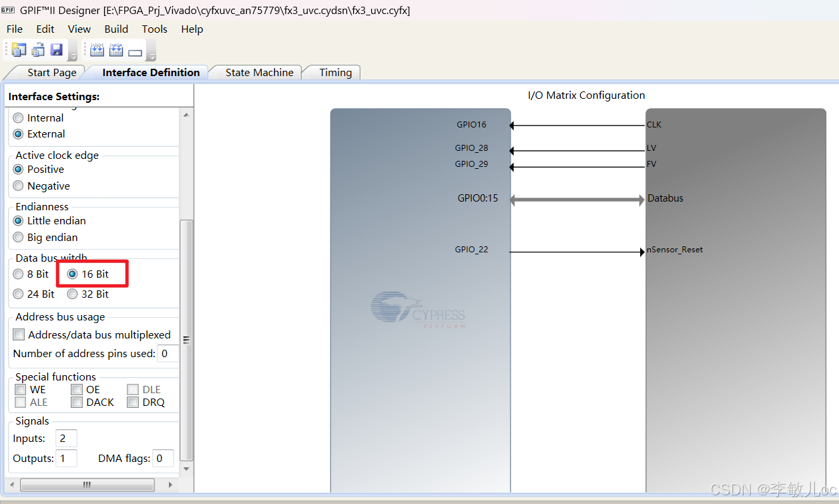The image size is (839, 504).
Task: Click the vertical scrollbar thumb in settings
Action: point(186,340)
